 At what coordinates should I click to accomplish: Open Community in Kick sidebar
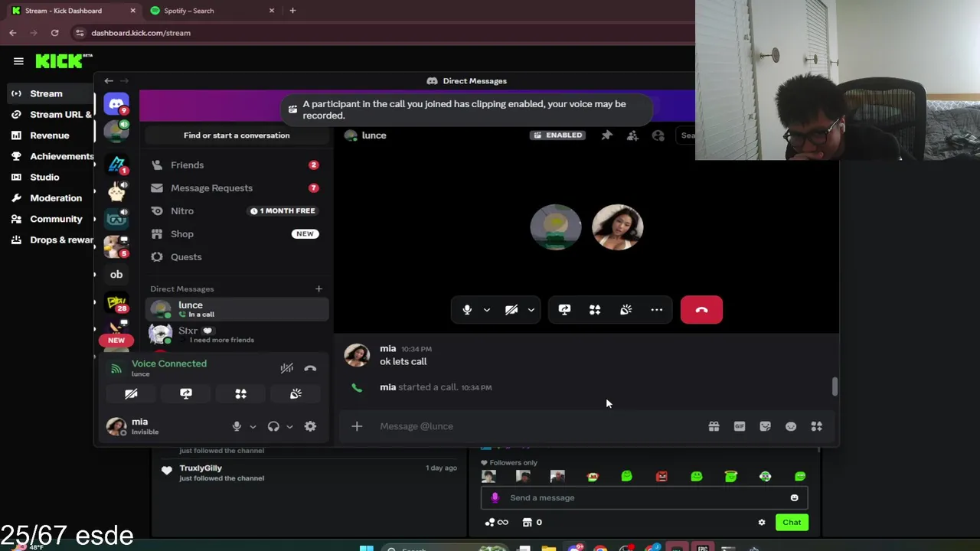56,219
